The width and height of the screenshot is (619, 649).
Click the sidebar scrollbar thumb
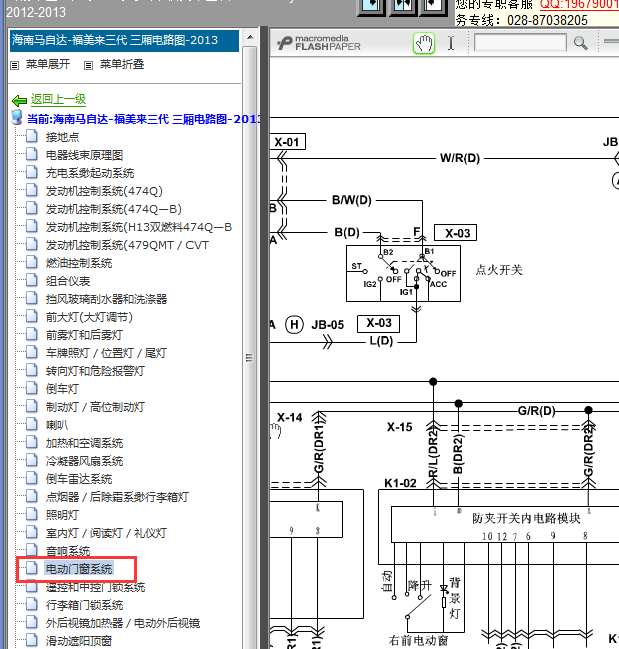pyautogui.click(x=249, y=357)
